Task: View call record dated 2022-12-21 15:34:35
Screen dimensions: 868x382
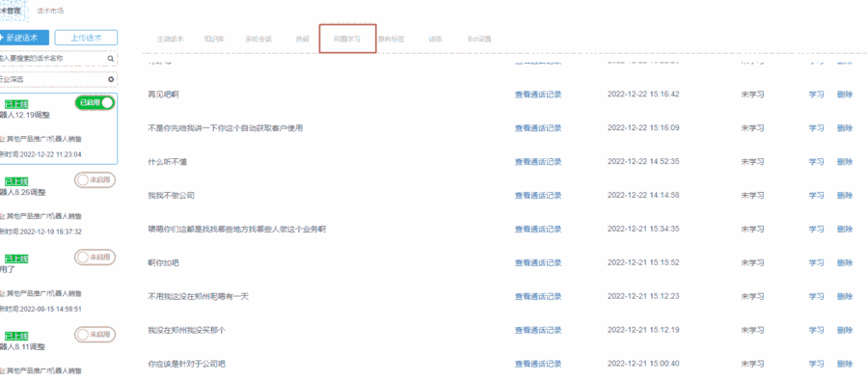Action: [538, 230]
